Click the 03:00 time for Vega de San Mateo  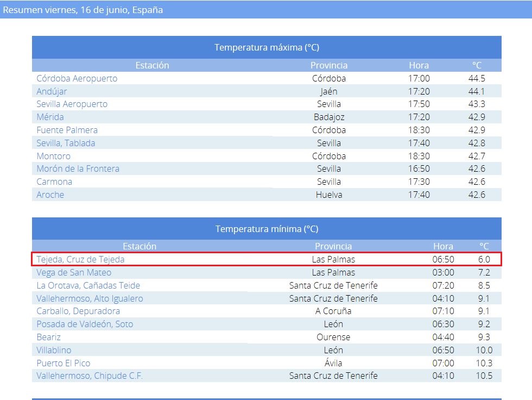[443, 272]
